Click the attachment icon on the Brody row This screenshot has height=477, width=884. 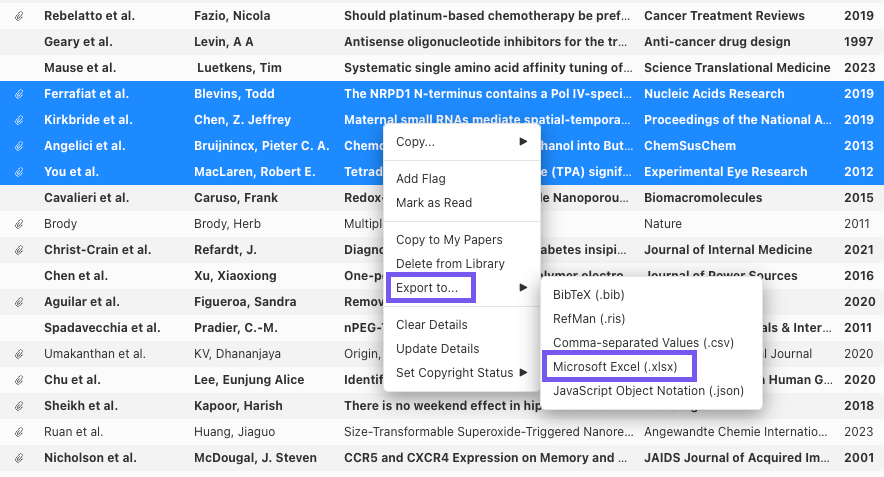tap(20, 224)
